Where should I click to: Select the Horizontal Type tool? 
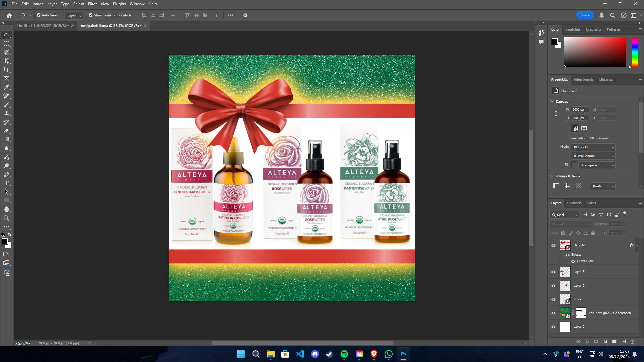point(6,183)
